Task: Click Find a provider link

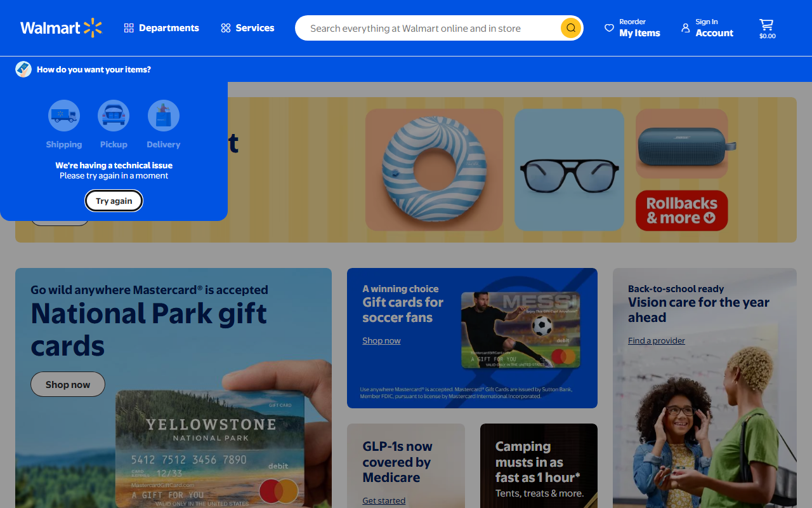Action: click(x=657, y=340)
